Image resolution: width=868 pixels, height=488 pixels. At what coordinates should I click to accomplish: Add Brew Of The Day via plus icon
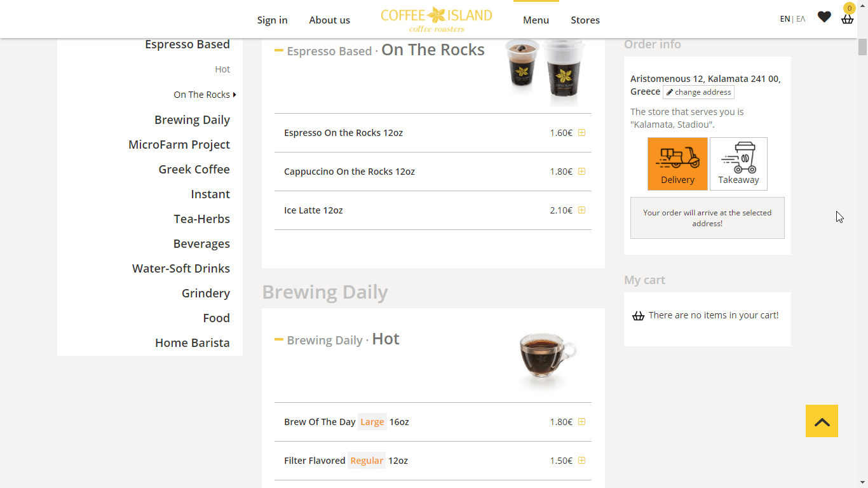[581, 422]
